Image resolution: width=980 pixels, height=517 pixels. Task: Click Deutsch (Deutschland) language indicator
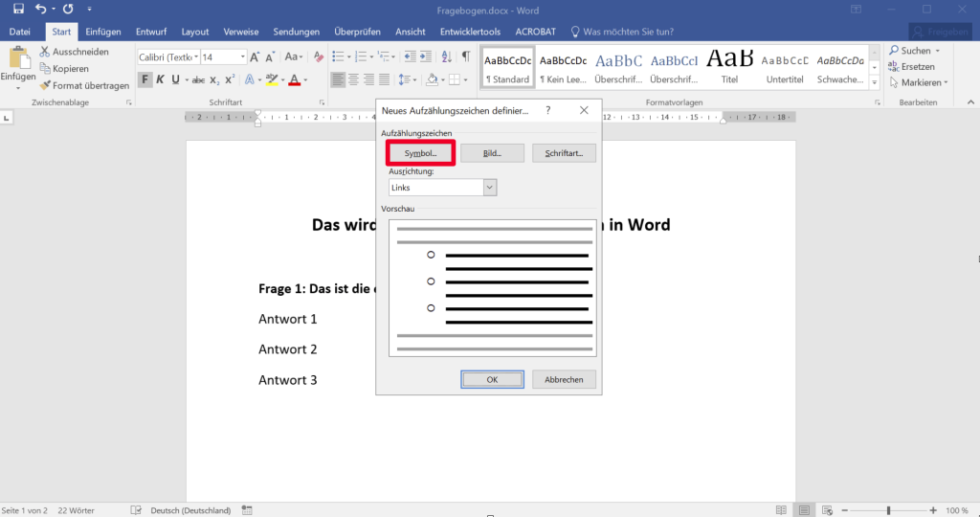pos(190,510)
